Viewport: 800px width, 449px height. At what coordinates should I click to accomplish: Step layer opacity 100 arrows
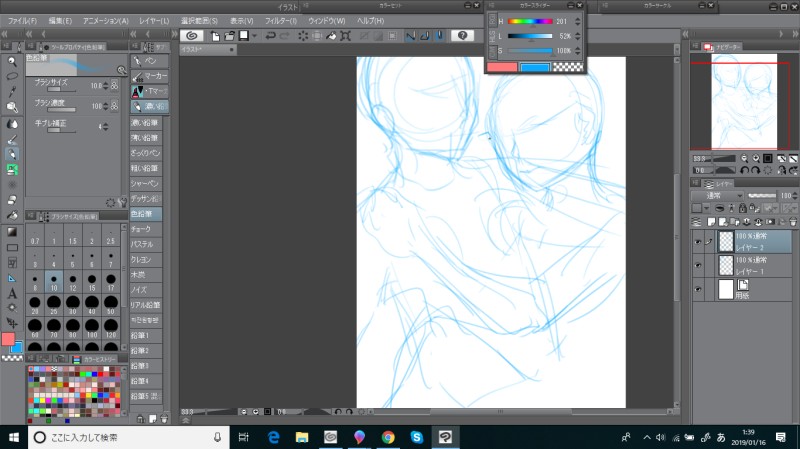(x=794, y=196)
